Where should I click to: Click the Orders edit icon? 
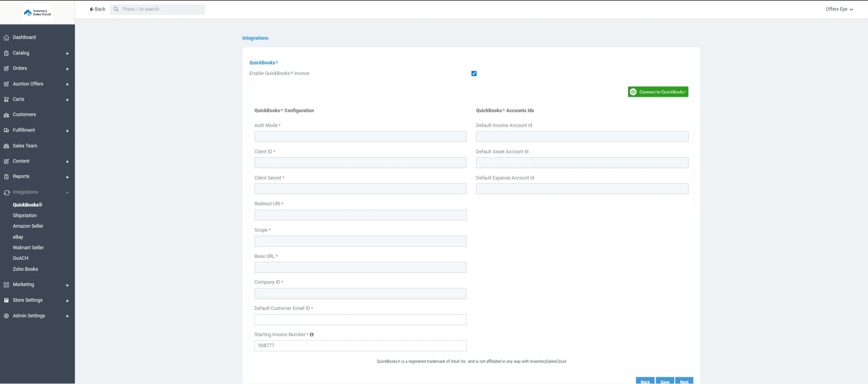click(6, 69)
